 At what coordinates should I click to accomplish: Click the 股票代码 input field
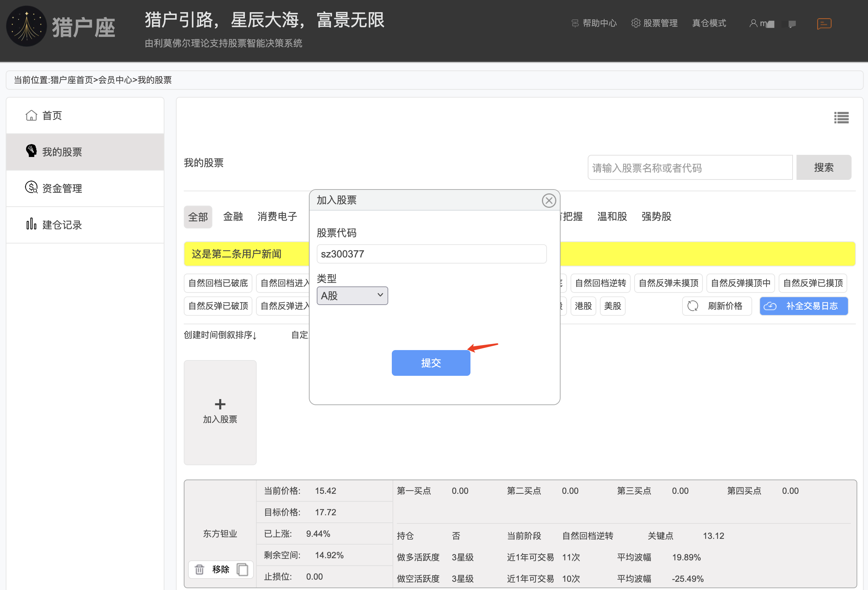pos(431,254)
